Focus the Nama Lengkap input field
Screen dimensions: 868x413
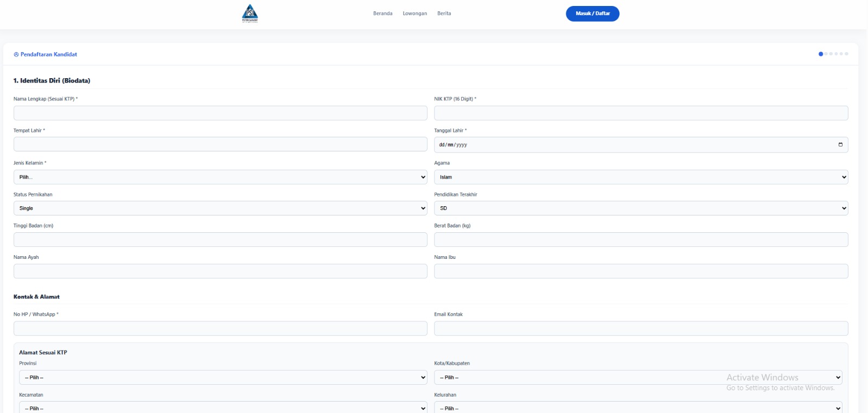[220, 113]
